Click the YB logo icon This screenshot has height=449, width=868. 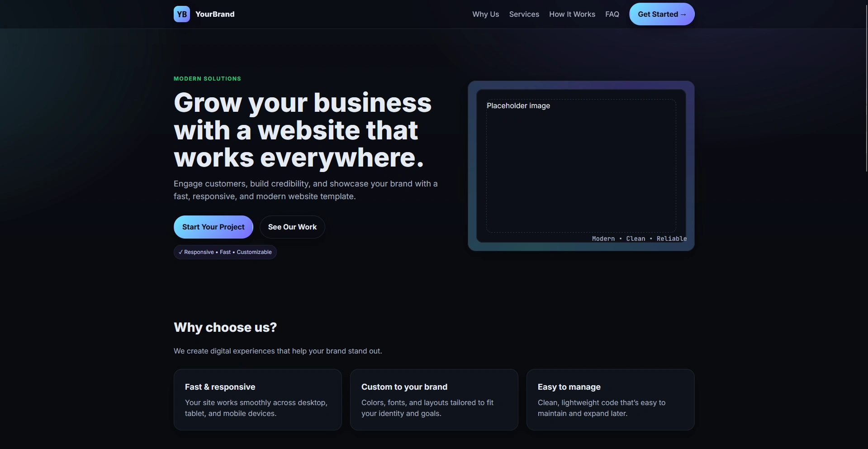click(x=182, y=14)
